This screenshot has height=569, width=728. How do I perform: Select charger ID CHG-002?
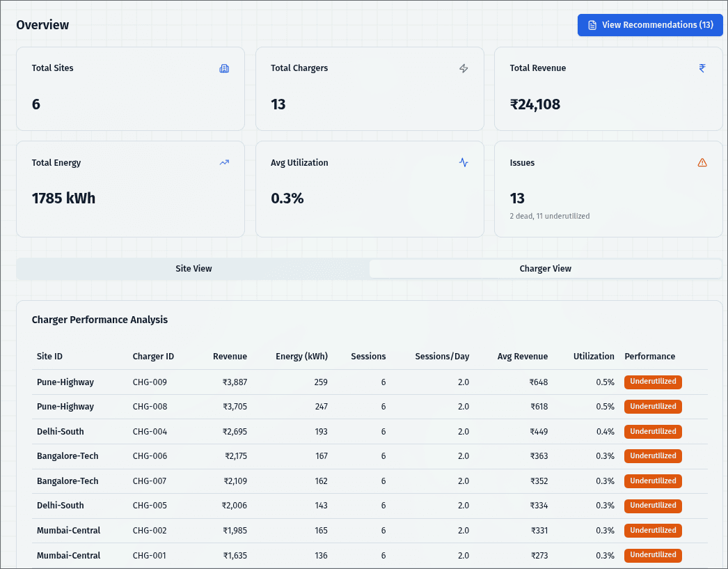pyautogui.click(x=150, y=531)
